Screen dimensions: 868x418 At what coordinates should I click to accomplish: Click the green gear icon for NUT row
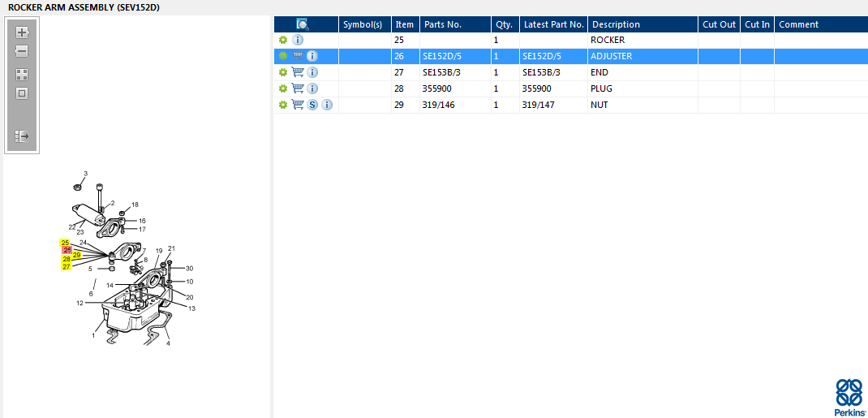[283, 105]
